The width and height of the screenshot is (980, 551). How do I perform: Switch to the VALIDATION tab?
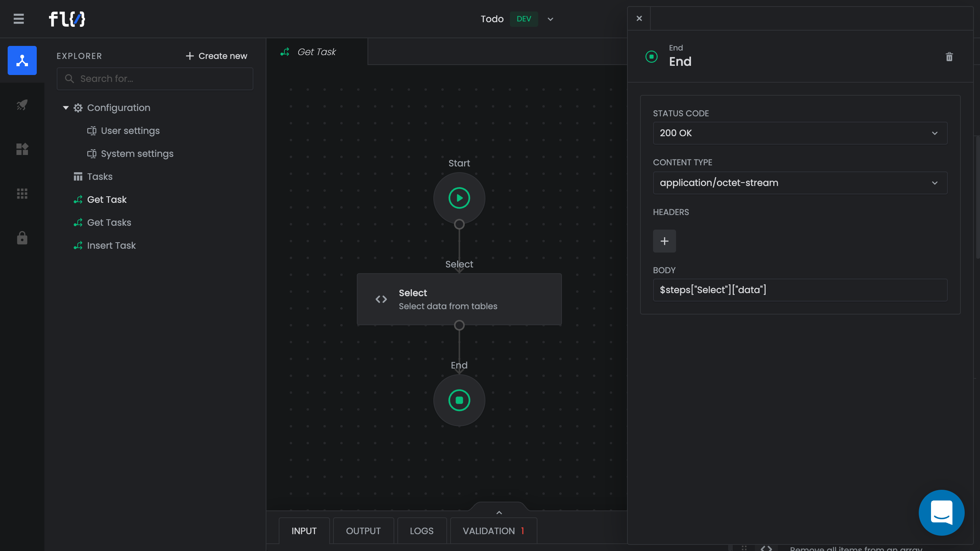click(493, 531)
